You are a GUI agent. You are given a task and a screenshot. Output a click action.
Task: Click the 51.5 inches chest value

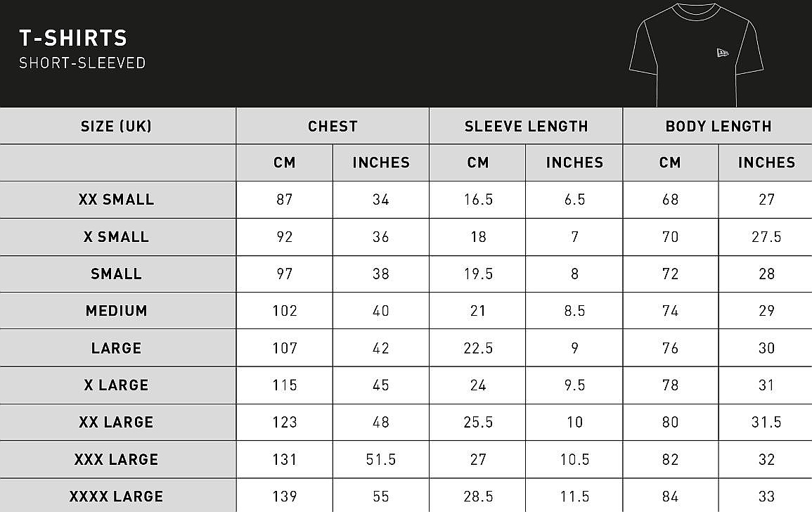381,460
